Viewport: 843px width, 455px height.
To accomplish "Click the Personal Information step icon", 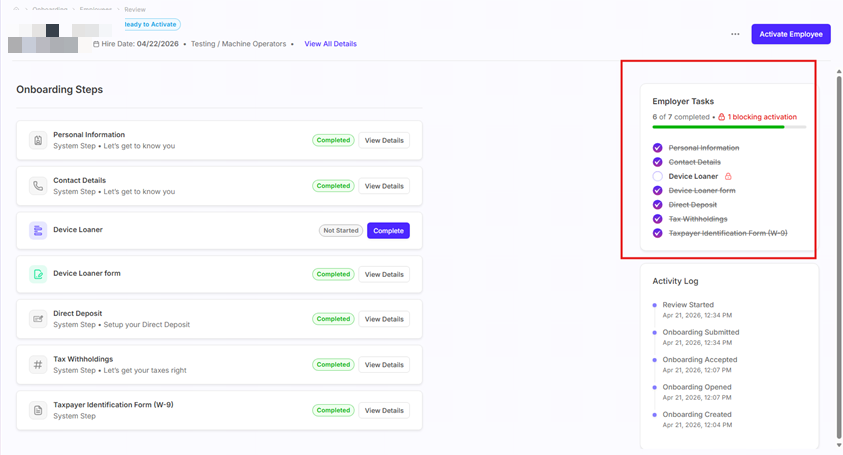I will click(x=38, y=140).
